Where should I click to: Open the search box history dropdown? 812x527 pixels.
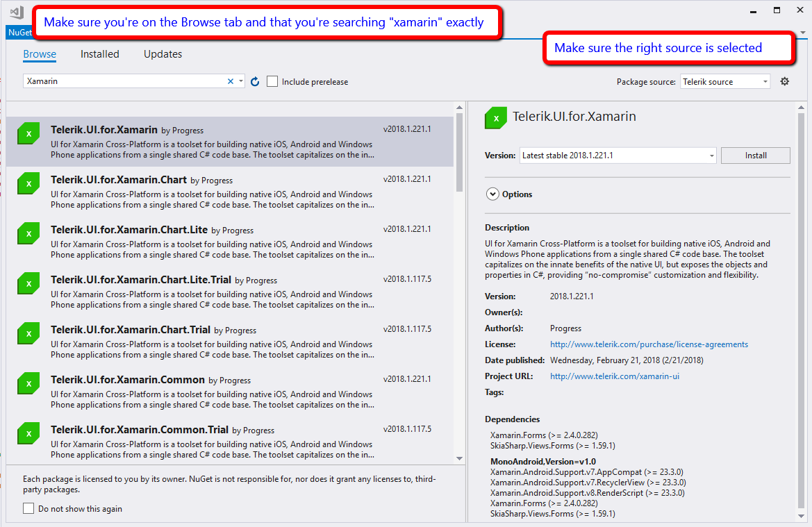click(241, 81)
